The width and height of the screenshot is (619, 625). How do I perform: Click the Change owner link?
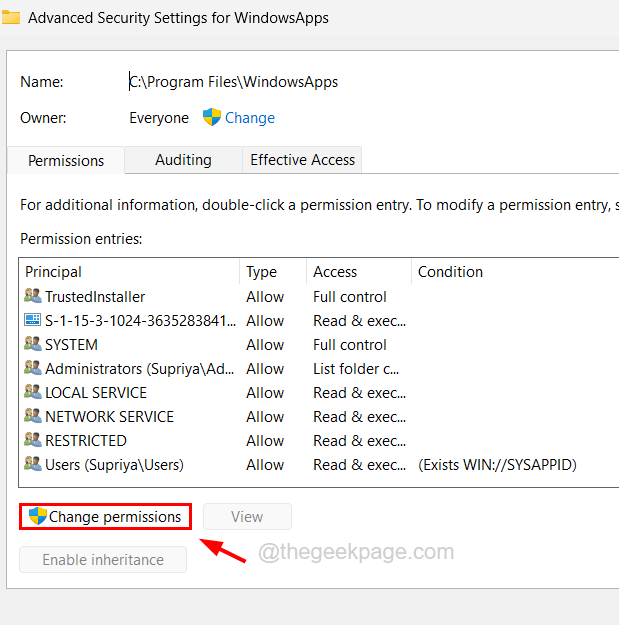click(x=250, y=118)
